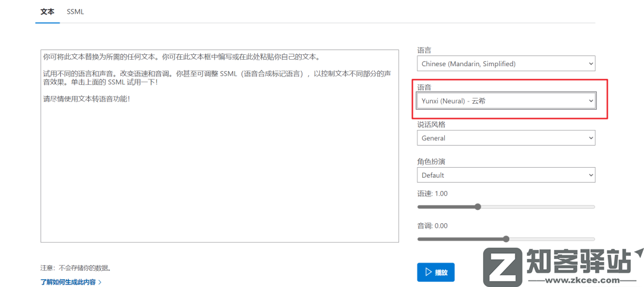Screen dimensions: 644x287
Task: Expand the 角色扮演 Default dropdown
Action: coord(504,175)
